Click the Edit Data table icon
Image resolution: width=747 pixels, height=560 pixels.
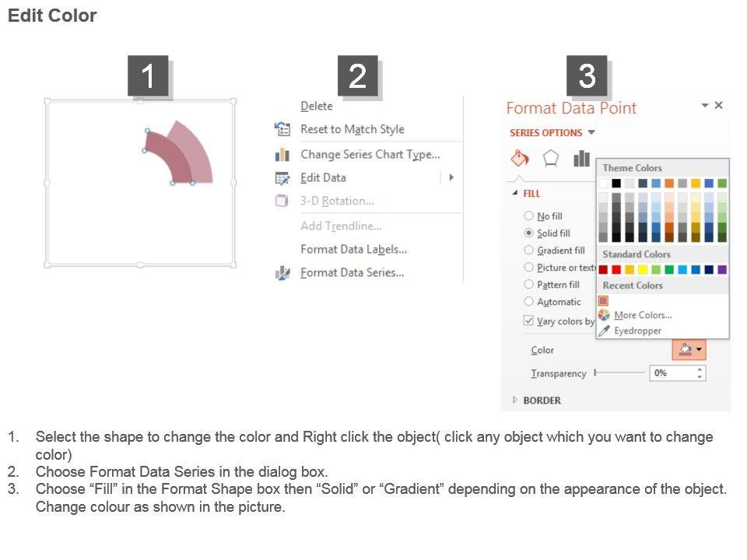pyautogui.click(x=282, y=178)
